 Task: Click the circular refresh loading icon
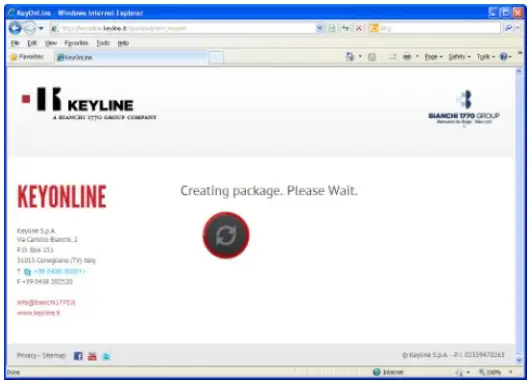tap(226, 235)
